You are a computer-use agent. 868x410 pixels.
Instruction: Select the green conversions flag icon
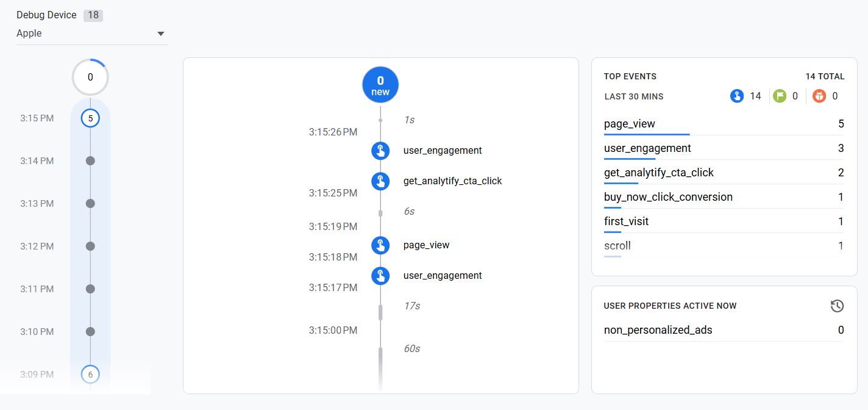pos(780,96)
